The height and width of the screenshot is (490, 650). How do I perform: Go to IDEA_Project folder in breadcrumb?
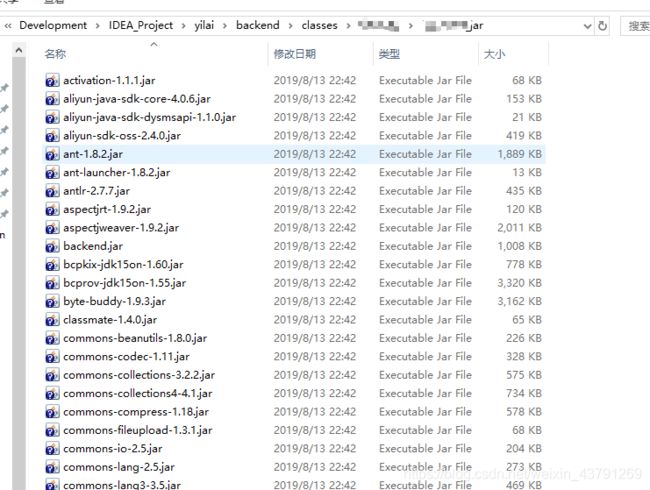(141, 25)
